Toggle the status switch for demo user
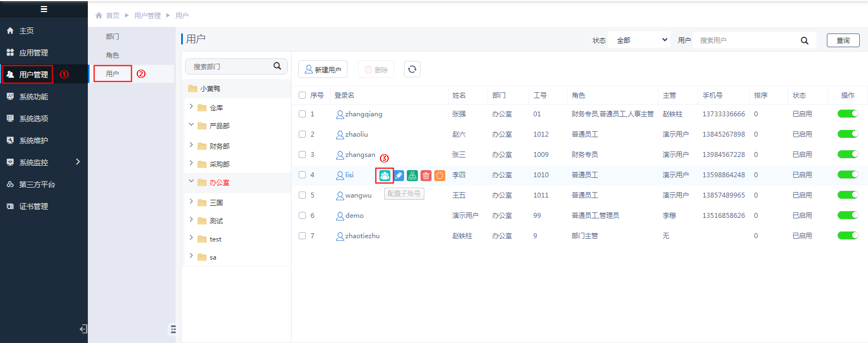Screen dimensions: 868x343 point(847,215)
